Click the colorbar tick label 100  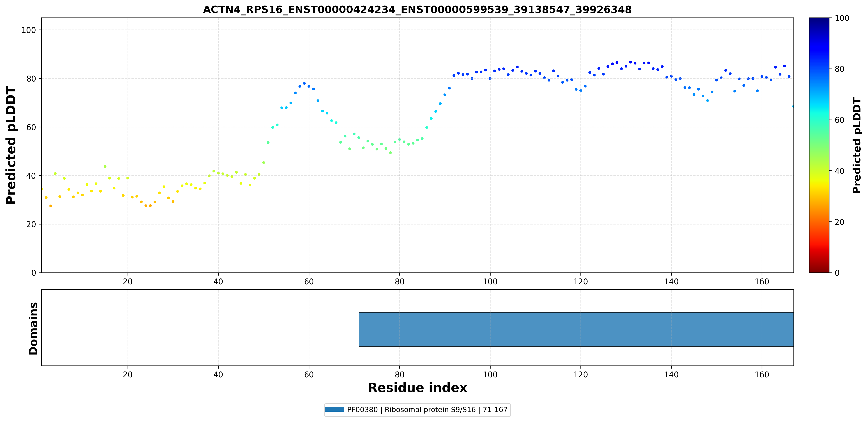pyautogui.click(x=842, y=18)
